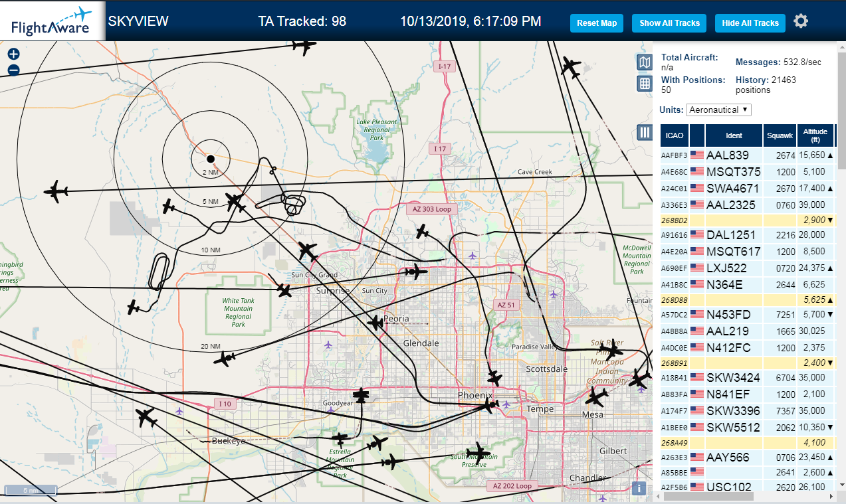Screen dimensions: 846x504
Task: Select aircraft icon above Sun City Grand
Action: [307, 251]
